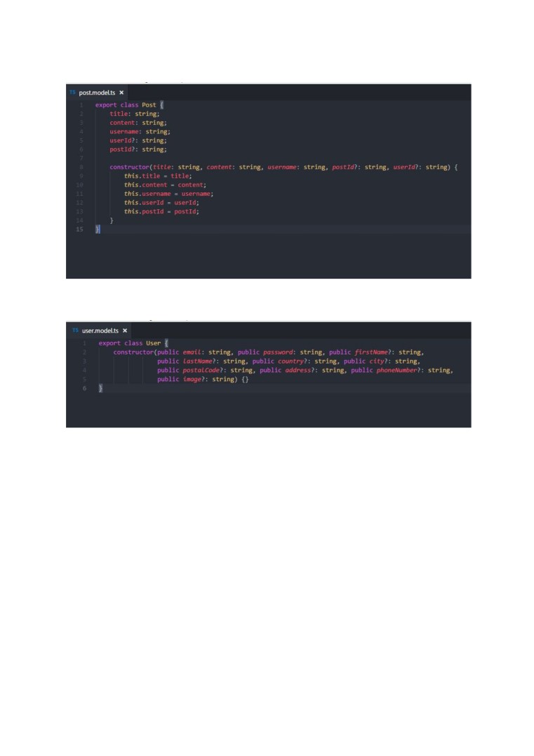Click the 'content: string;' property line
The image size is (534, 756).
pyautogui.click(x=138, y=122)
